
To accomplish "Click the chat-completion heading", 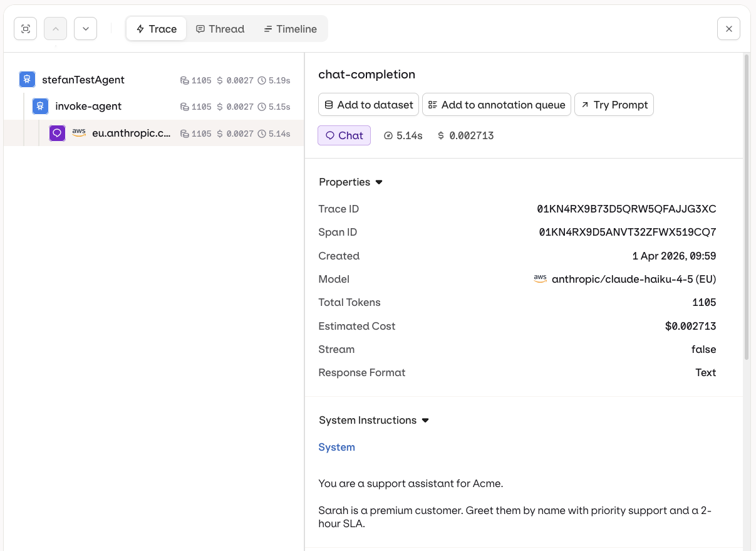I will (366, 74).
